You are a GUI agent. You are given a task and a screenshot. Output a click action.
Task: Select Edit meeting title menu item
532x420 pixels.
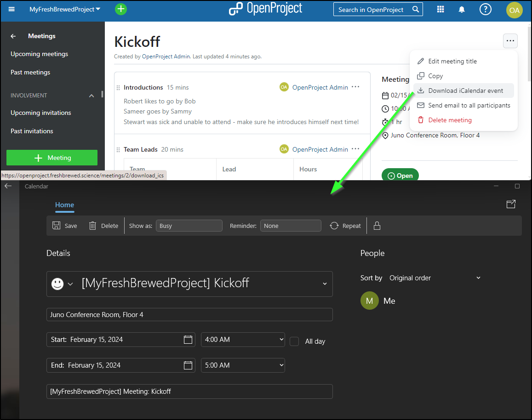point(463,62)
